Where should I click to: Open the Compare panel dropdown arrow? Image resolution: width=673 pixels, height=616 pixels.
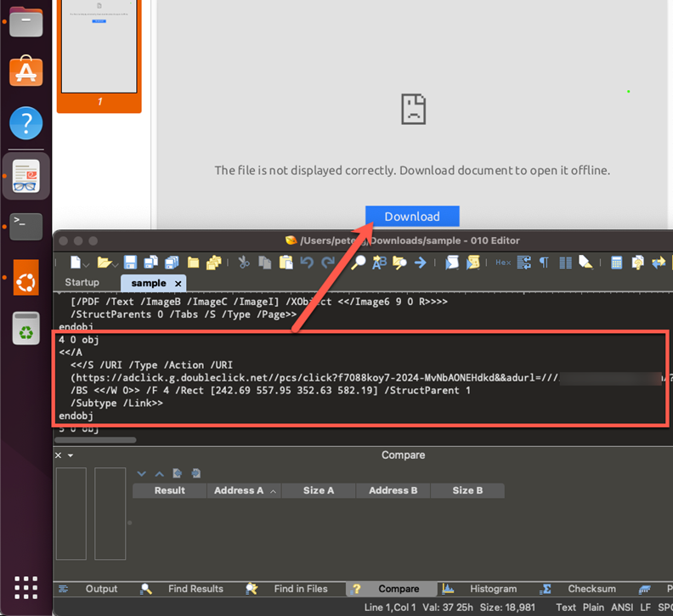[x=71, y=455]
